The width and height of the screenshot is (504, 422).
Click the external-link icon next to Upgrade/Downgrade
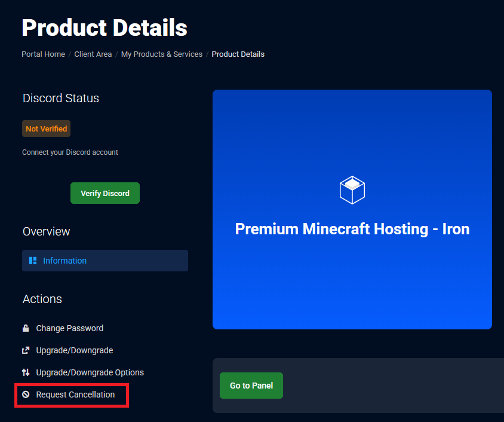coord(26,350)
